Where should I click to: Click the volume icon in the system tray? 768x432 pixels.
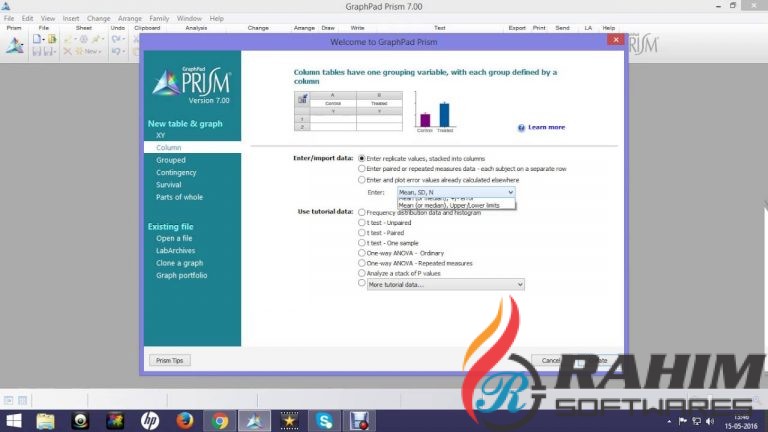pos(710,421)
